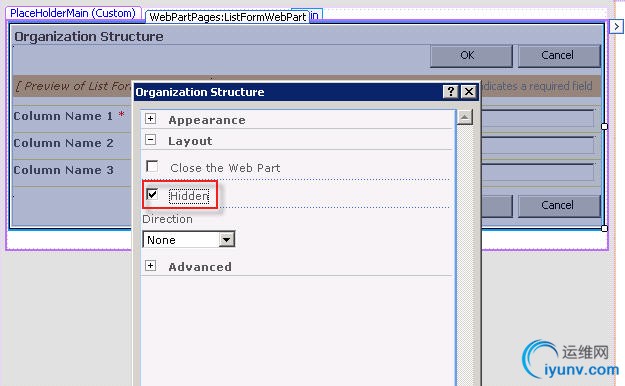Click the Layout section heading text
625x386 pixels.
[x=190, y=141]
